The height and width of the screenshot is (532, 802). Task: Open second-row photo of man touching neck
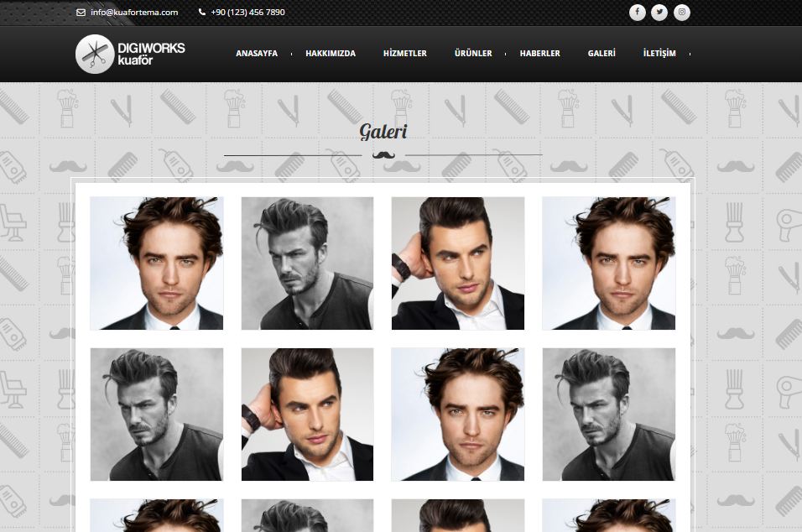point(307,415)
